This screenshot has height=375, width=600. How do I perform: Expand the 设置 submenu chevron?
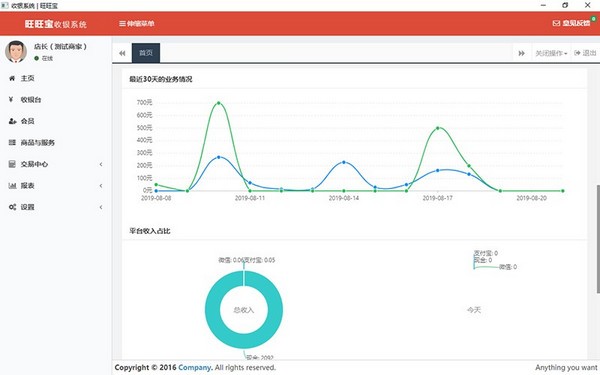(101, 207)
